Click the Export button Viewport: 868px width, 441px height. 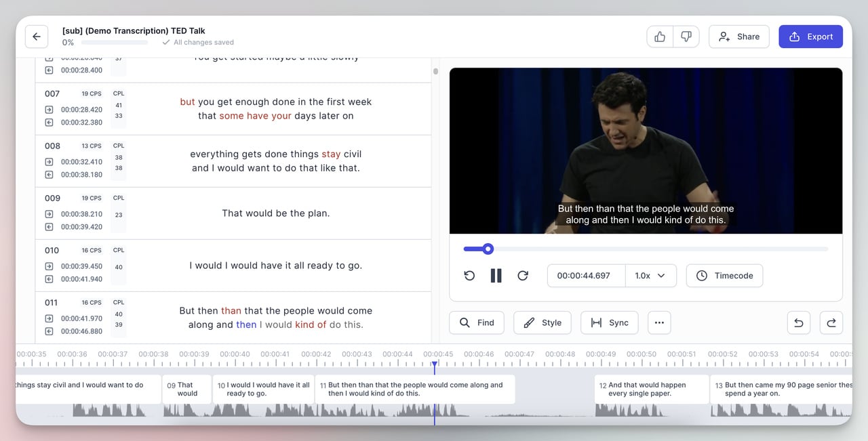click(810, 37)
